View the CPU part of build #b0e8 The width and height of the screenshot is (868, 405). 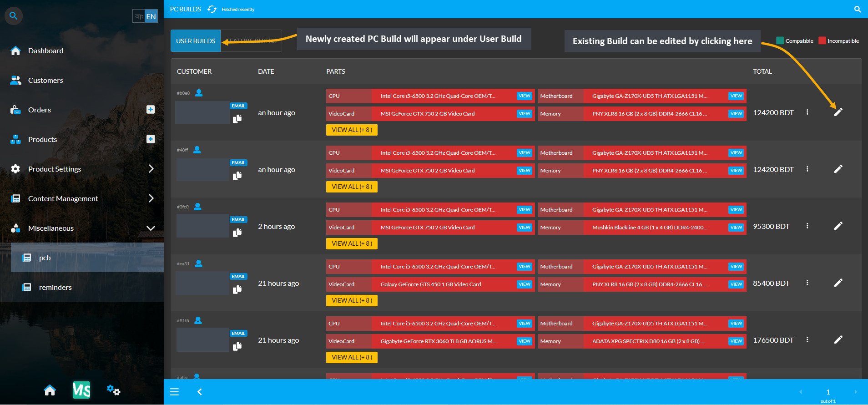[525, 96]
